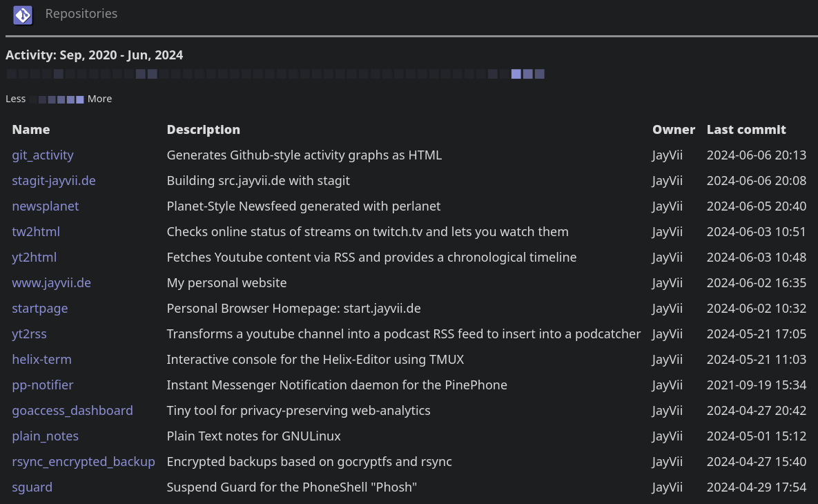Click the git logo icon
Screen dimensions: 818x504
[22, 15]
